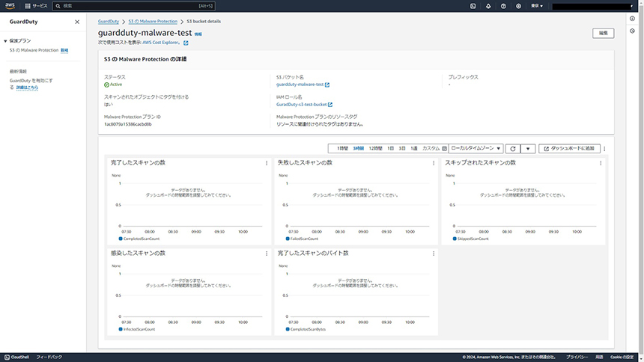Open the 情報 info link beside title

tap(198, 34)
